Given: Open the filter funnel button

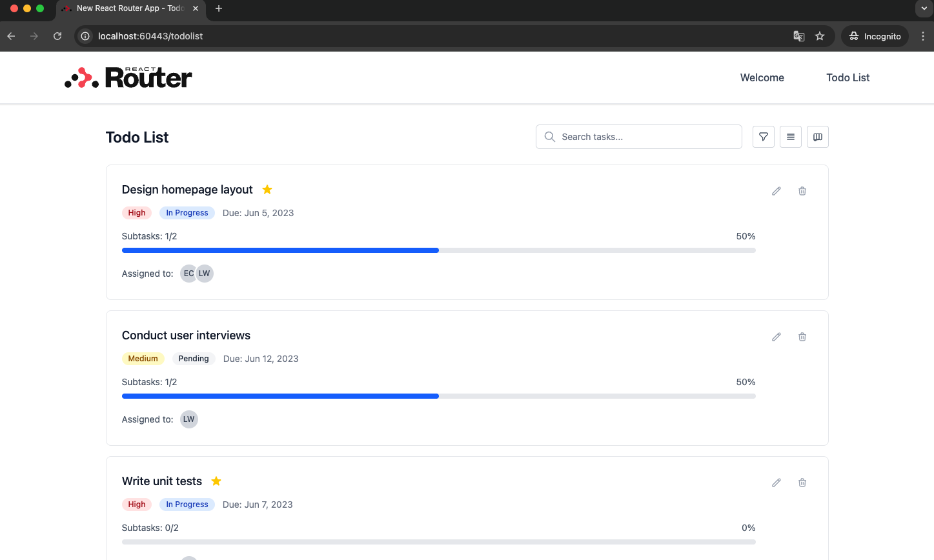Looking at the screenshot, I should (764, 137).
